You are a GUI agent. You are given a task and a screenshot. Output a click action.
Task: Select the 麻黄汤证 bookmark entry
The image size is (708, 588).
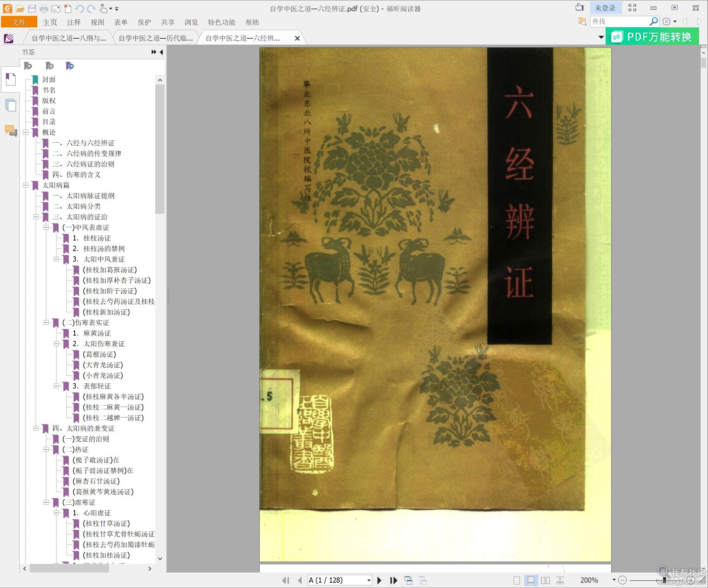pos(97,333)
